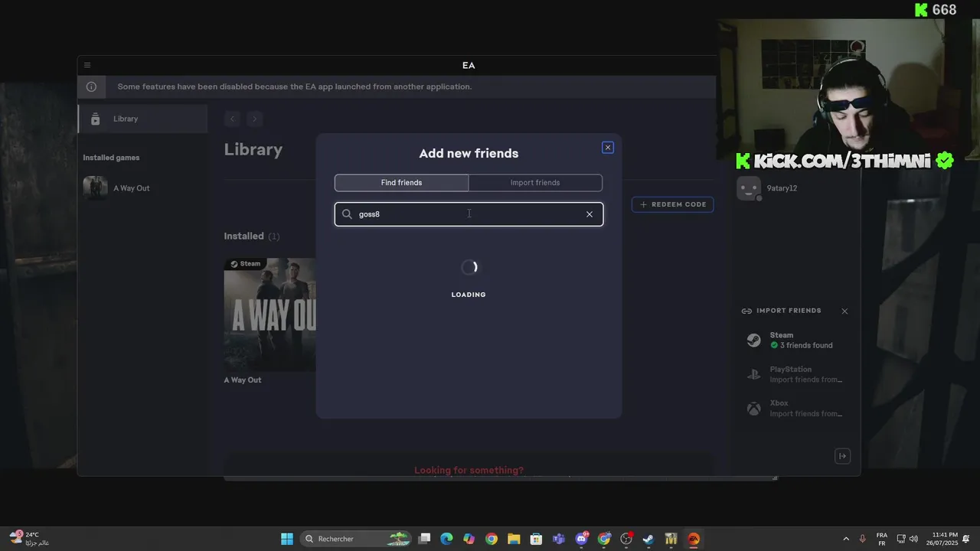Click the 9atary12 profile avatar
The height and width of the screenshot is (551, 980).
749,188
